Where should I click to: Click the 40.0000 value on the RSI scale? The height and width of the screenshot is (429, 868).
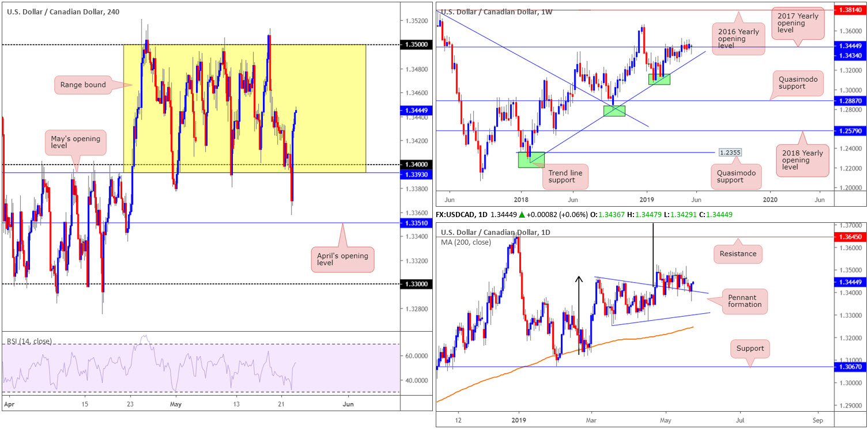(418, 381)
